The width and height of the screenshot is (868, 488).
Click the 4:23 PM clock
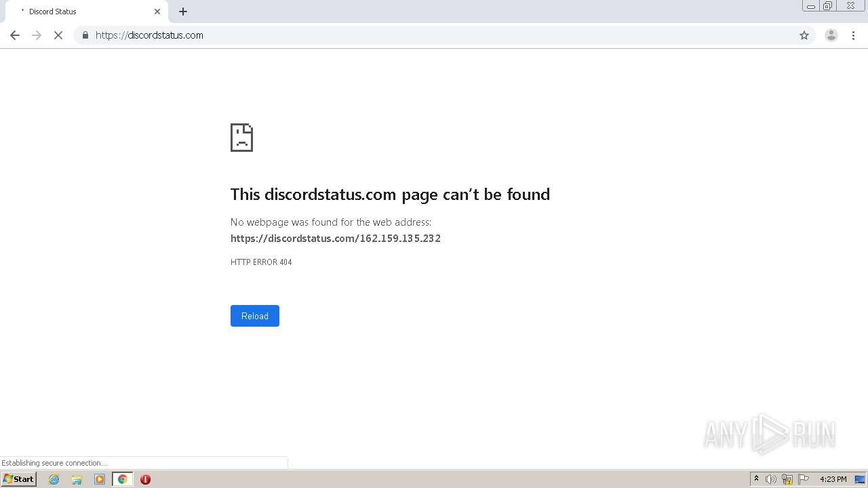tap(833, 479)
